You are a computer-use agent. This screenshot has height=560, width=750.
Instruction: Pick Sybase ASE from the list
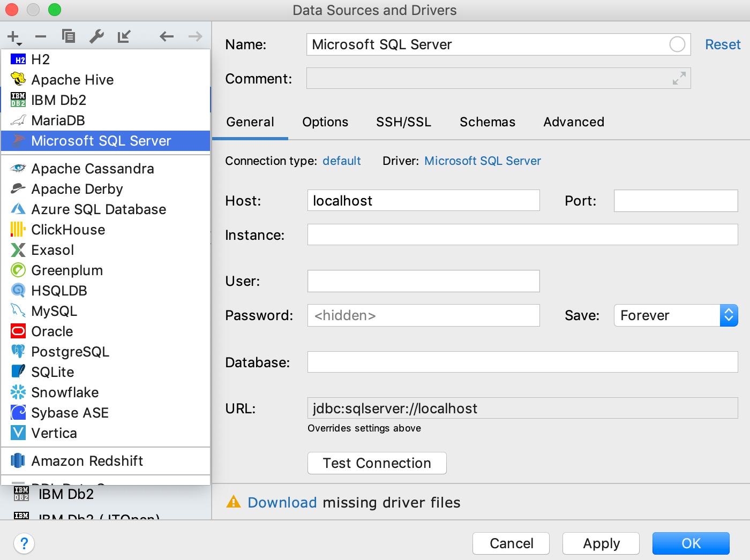point(106,413)
